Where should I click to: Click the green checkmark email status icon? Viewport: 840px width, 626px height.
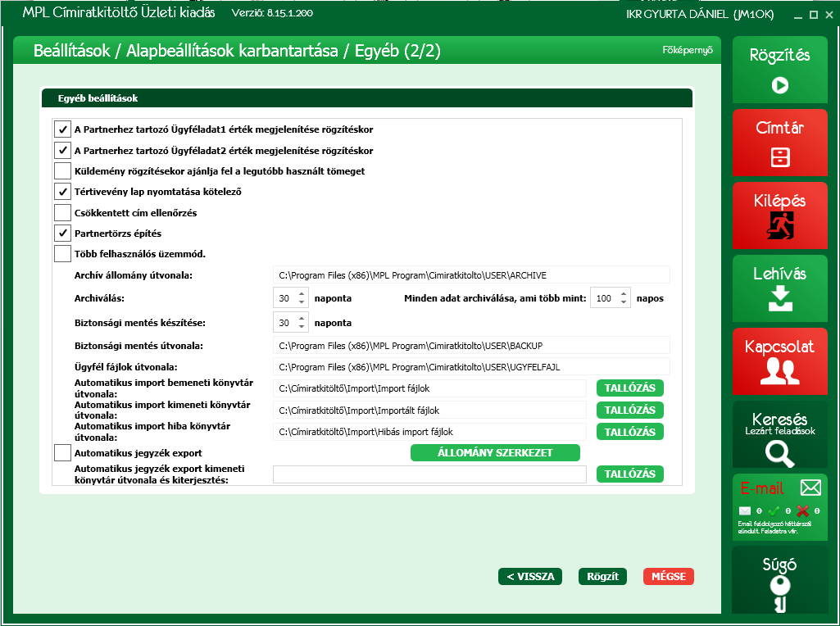[x=774, y=510]
